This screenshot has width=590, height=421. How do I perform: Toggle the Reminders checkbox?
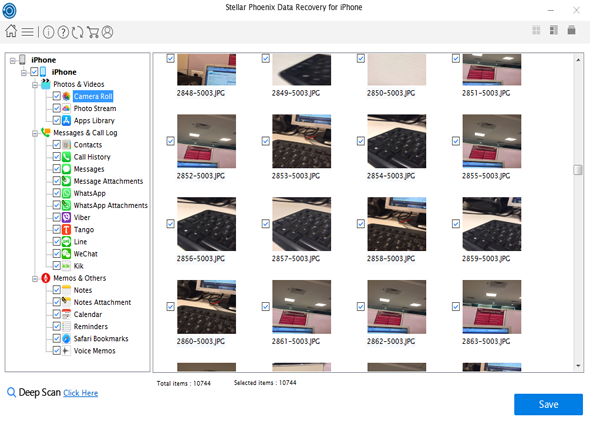tap(56, 327)
